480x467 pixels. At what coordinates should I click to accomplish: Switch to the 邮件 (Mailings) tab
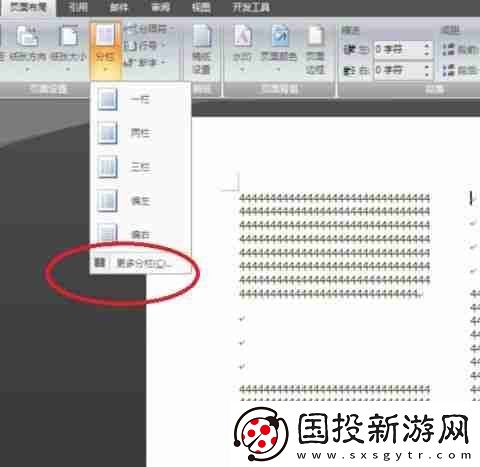click(119, 7)
